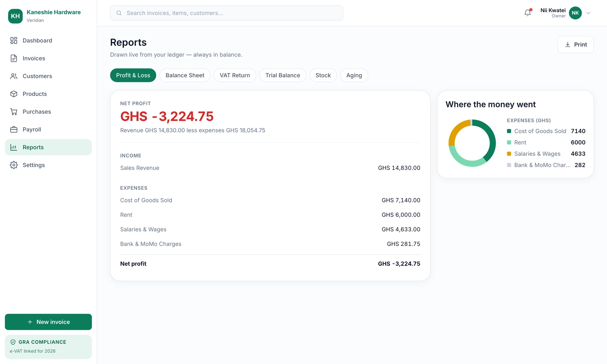Screen dimensions: 607x364
Task: Click the bold Net profit total label
Action: 133,264
